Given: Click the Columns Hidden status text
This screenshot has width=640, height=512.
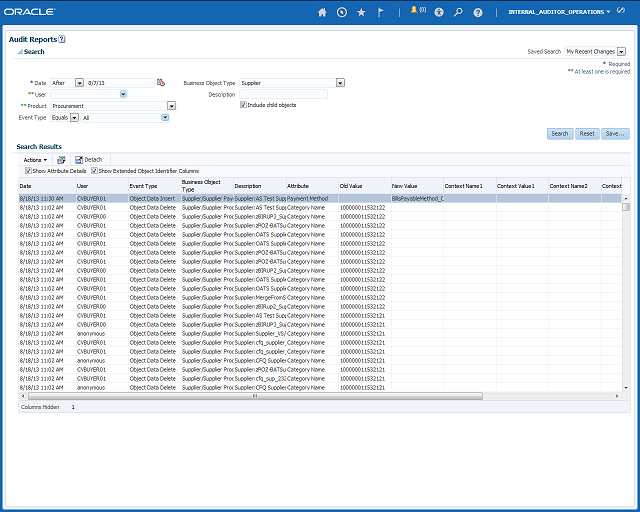Looking at the screenshot, I should [40, 407].
